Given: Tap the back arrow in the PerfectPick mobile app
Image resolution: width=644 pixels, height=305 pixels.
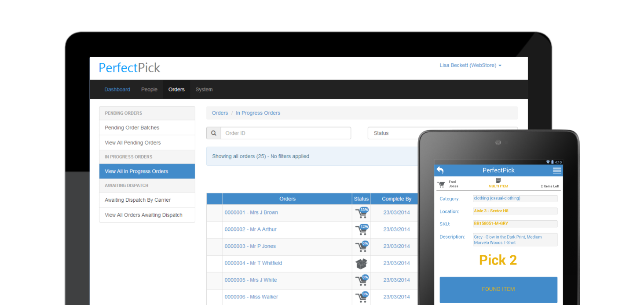Looking at the screenshot, I should (x=439, y=170).
